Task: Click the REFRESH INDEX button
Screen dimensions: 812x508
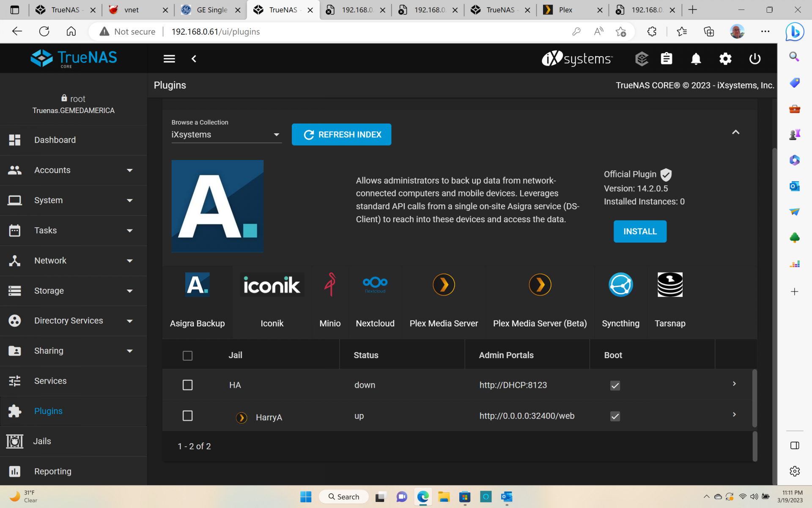Action: [341, 135]
